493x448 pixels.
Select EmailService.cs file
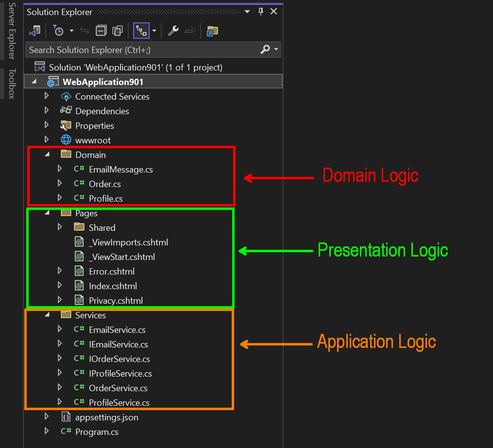pos(117,330)
